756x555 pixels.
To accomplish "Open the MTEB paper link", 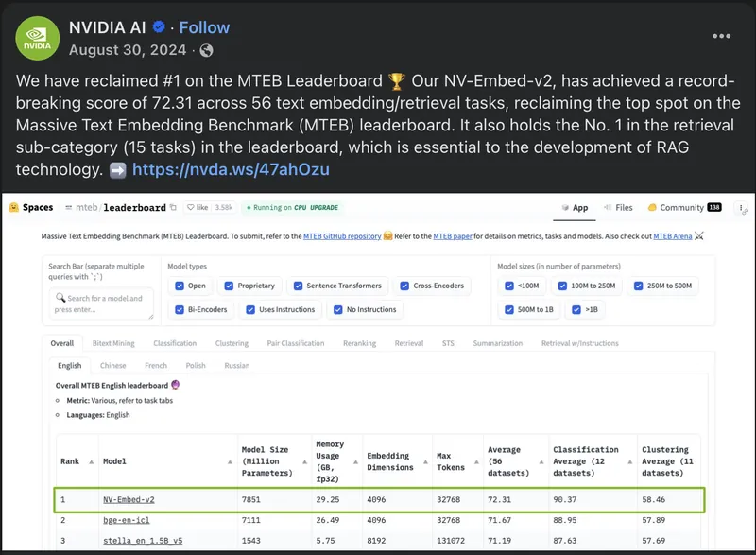I will (453, 236).
